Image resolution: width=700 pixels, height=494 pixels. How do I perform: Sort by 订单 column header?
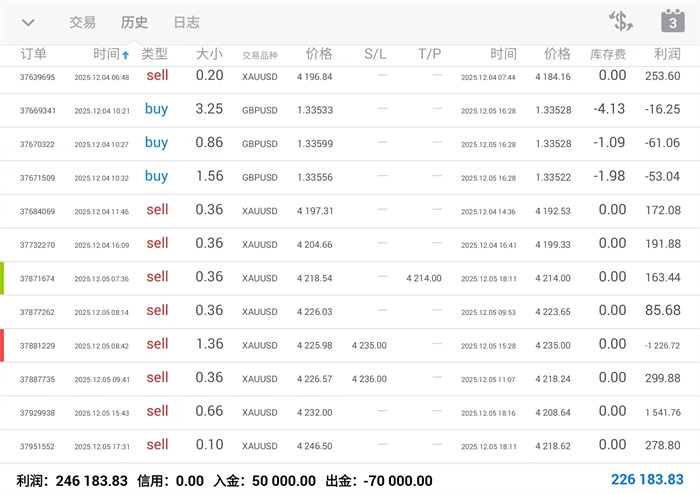coord(33,54)
